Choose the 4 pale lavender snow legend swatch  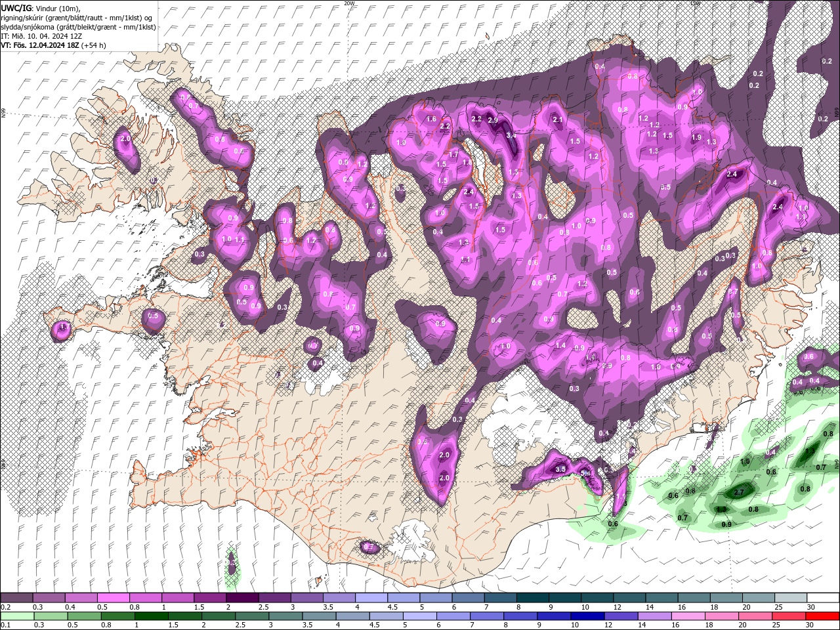tap(371, 598)
